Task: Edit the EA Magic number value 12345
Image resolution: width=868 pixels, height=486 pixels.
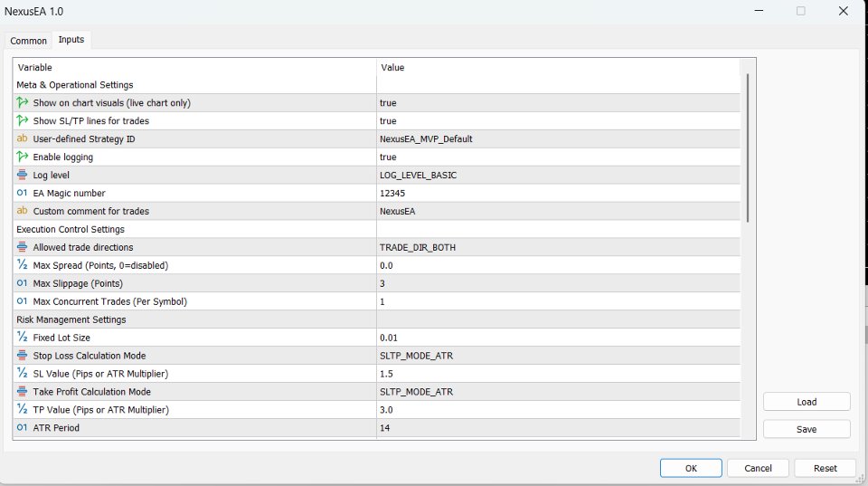Action: point(558,193)
